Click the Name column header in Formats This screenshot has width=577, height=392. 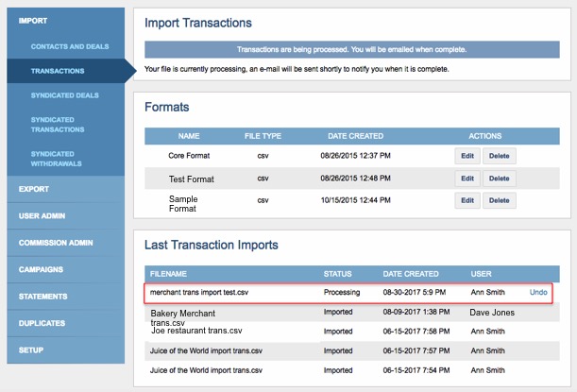pyautogui.click(x=189, y=136)
